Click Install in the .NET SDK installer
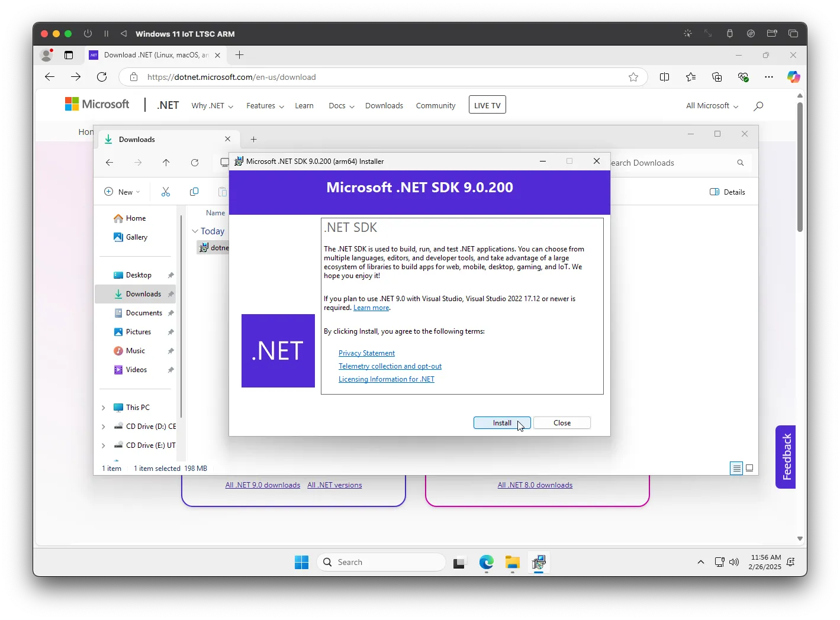 pos(501,423)
